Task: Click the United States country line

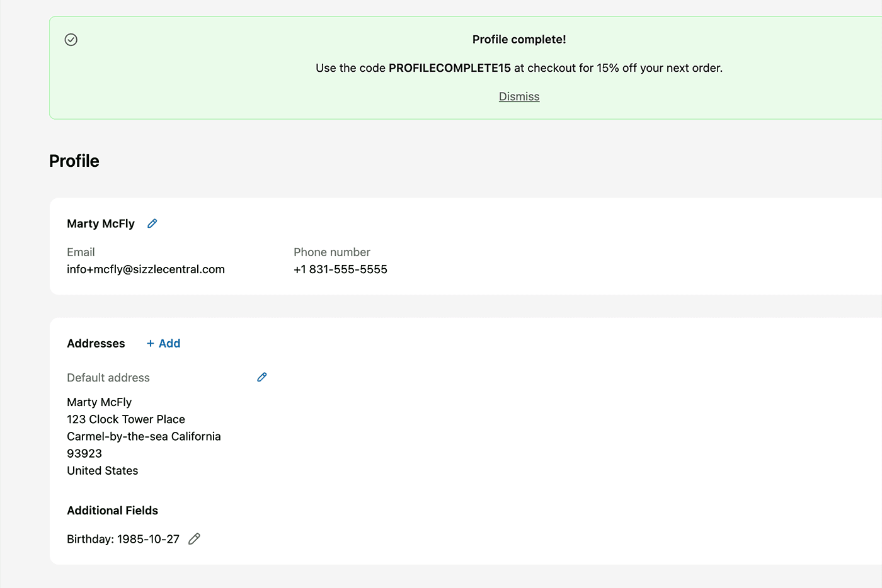Action: (103, 470)
